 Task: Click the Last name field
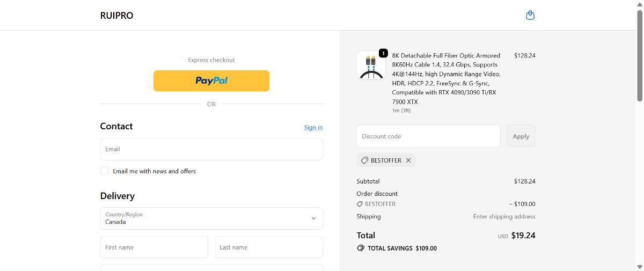pyautogui.click(x=269, y=247)
